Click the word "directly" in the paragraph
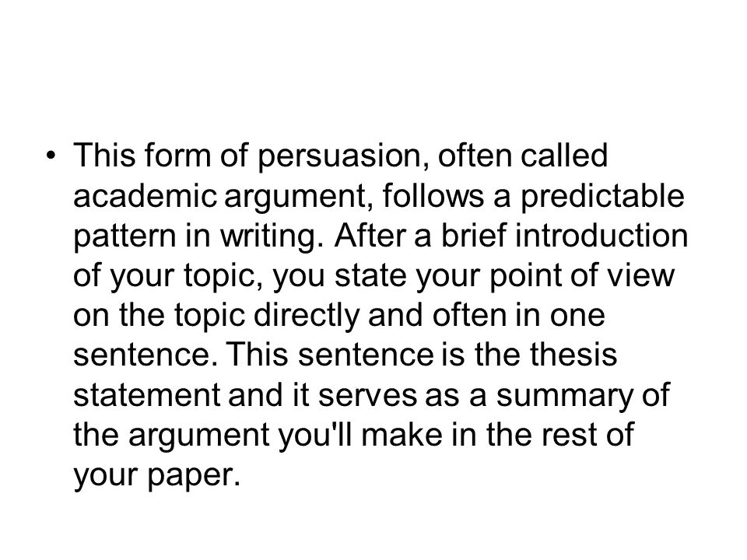This screenshot has height=560, width=747. coord(307,317)
